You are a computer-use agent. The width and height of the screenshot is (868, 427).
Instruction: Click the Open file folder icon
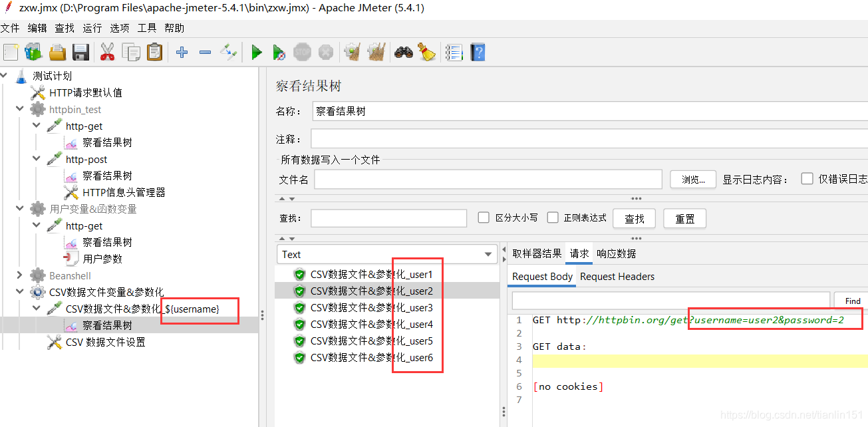point(57,52)
